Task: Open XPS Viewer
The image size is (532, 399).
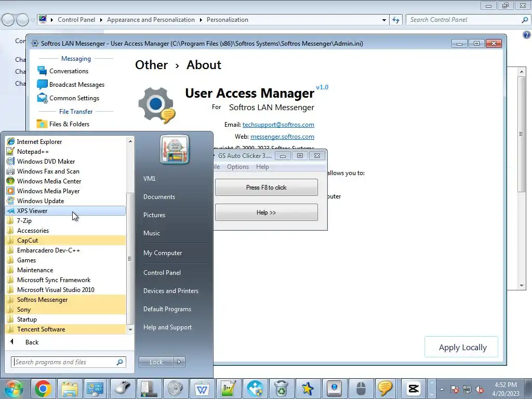Action: [65, 211]
